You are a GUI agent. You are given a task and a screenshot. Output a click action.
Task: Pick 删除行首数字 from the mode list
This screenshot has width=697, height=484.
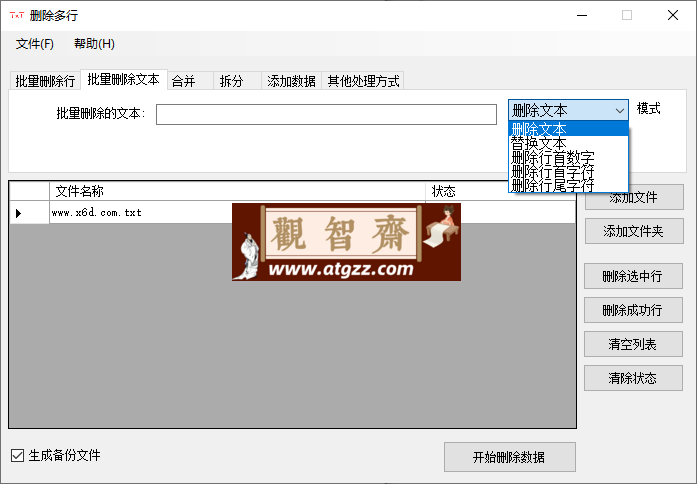(x=568, y=157)
